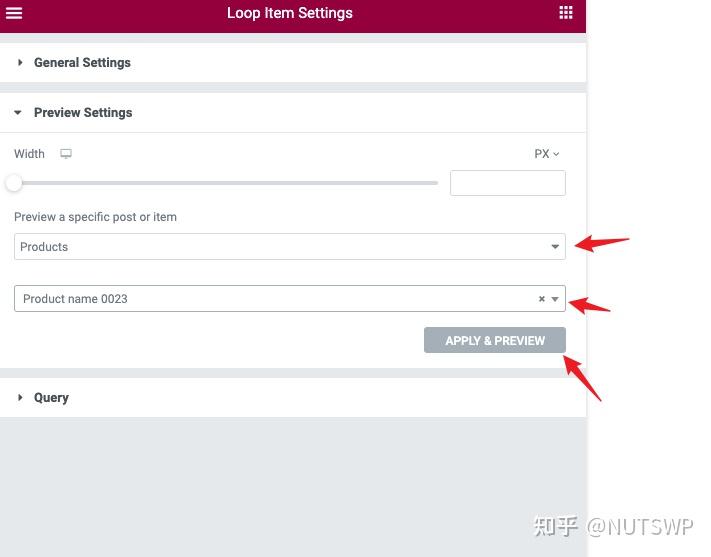Click the Width label
Screen dimensions: 711x557
click(29, 154)
